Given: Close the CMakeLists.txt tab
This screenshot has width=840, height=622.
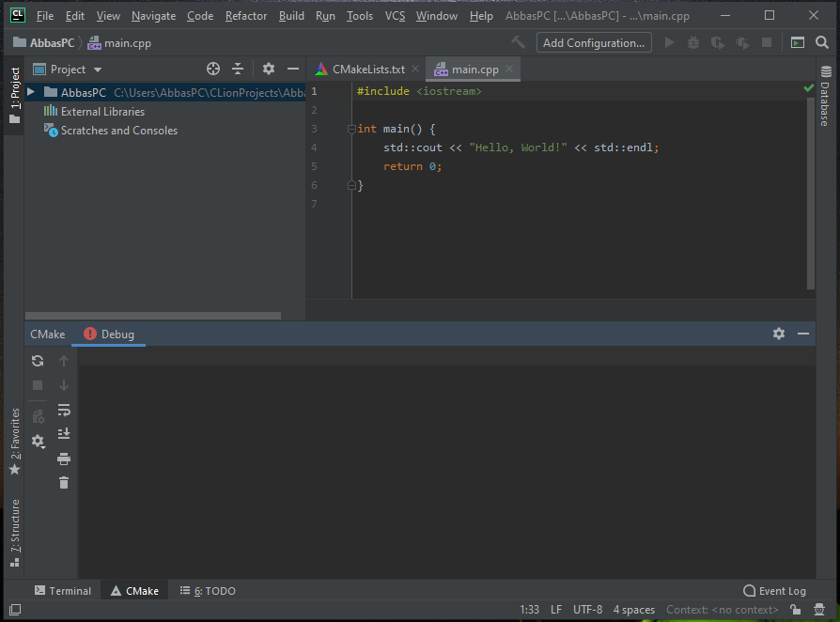Looking at the screenshot, I should tap(415, 69).
